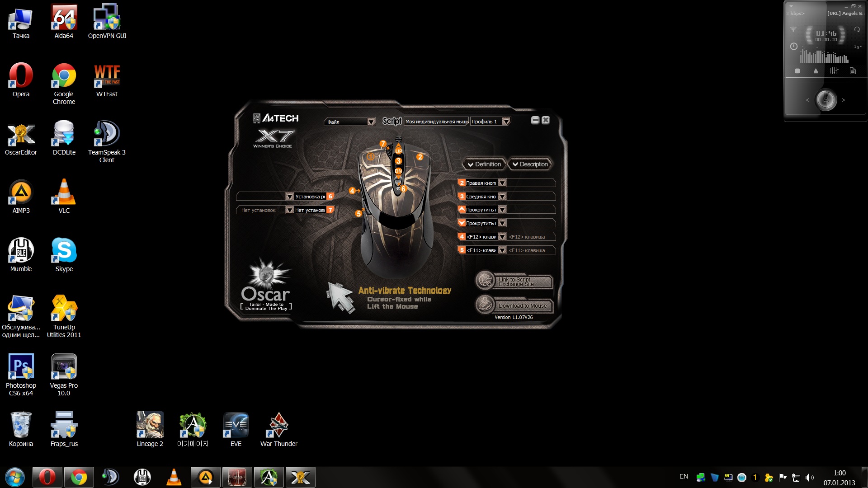This screenshot has width=868, height=488.
Task: Select the Lineage 2 desktop icon
Action: (x=150, y=430)
